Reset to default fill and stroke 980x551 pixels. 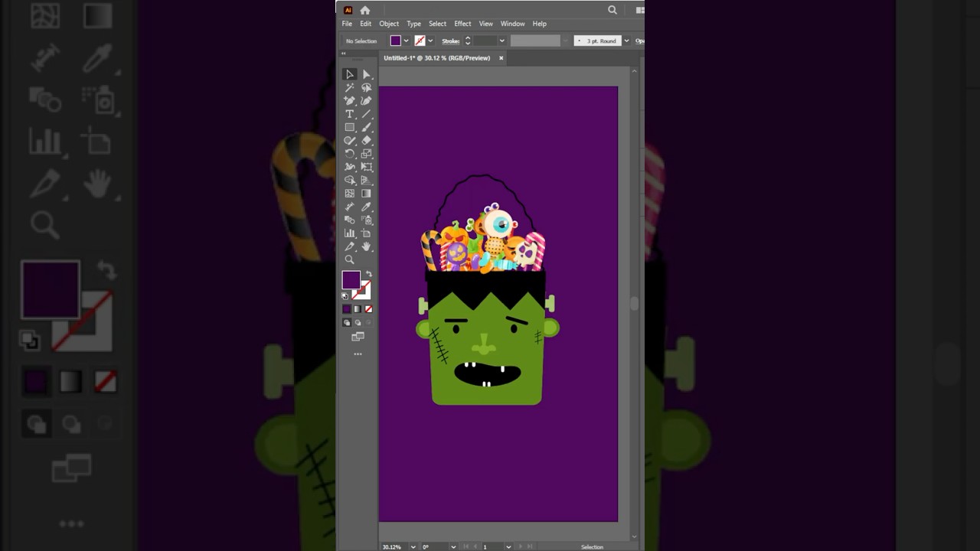click(345, 295)
